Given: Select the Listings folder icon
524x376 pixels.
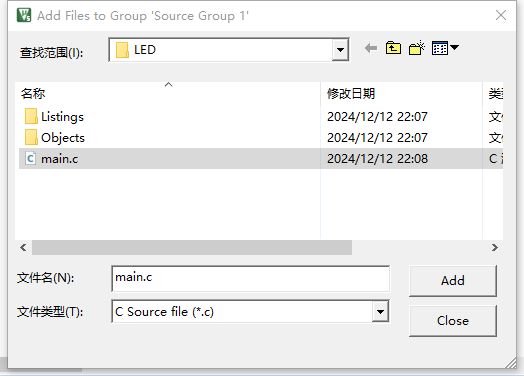Looking at the screenshot, I should (31, 116).
